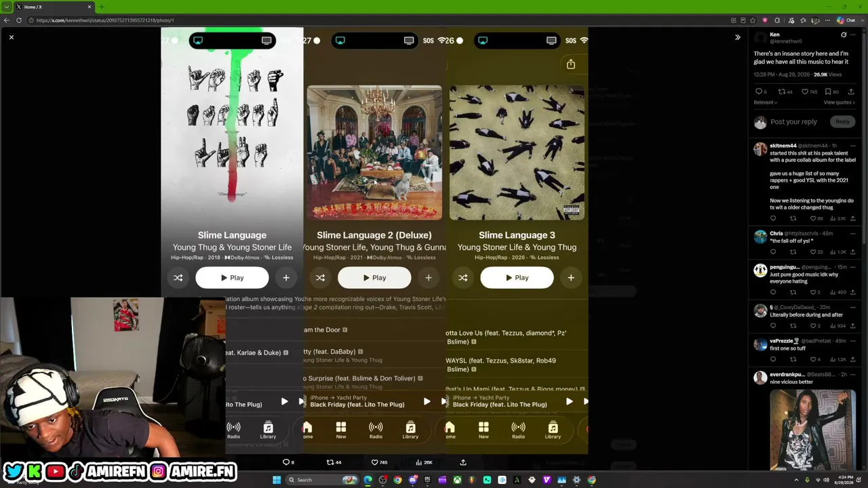Open more options on skitnem44's reply
This screenshot has height=488, width=868.
[x=852, y=146]
